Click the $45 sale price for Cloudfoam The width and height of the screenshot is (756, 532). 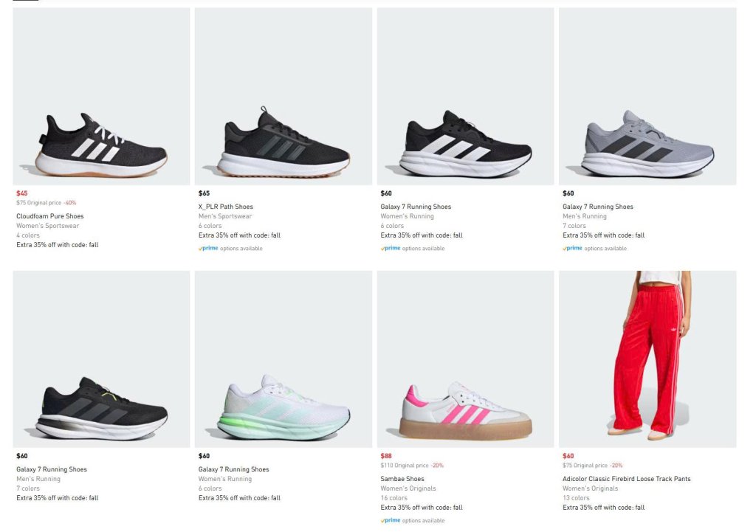22,193
